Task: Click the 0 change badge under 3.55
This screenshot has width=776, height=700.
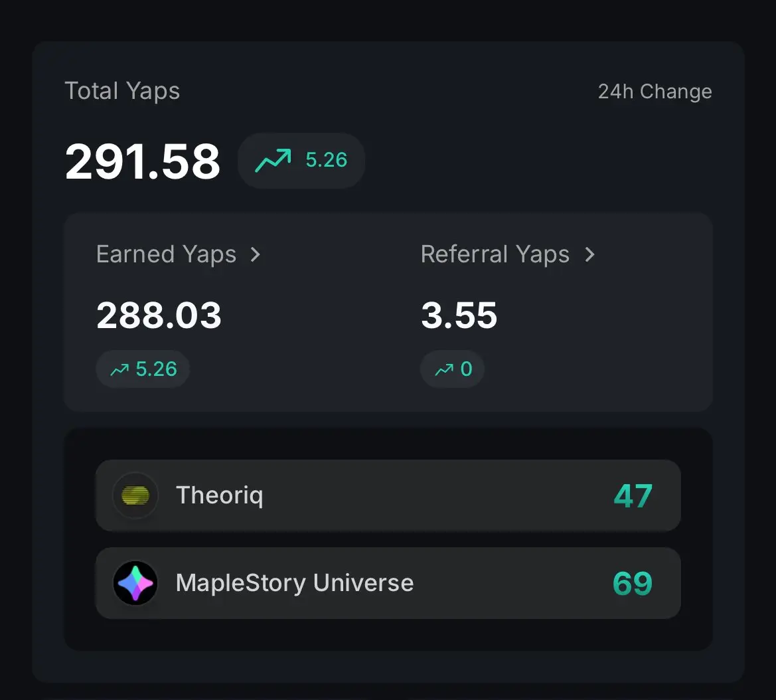Action: (x=452, y=369)
